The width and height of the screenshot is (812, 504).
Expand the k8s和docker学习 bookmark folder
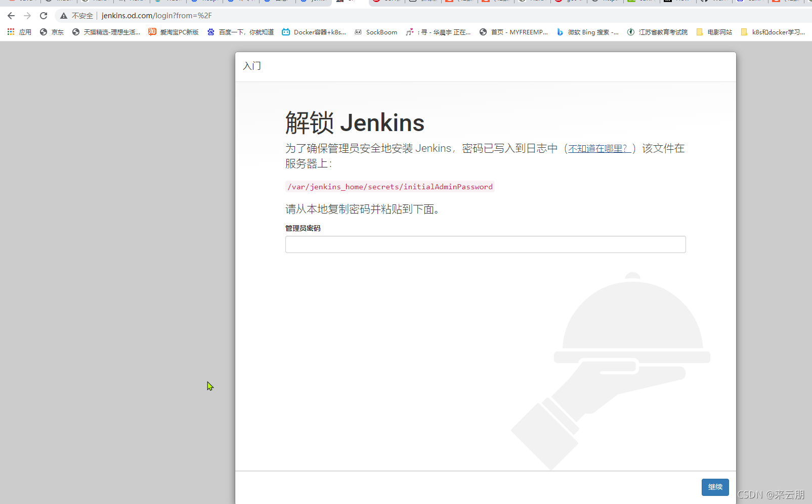click(773, 32)
